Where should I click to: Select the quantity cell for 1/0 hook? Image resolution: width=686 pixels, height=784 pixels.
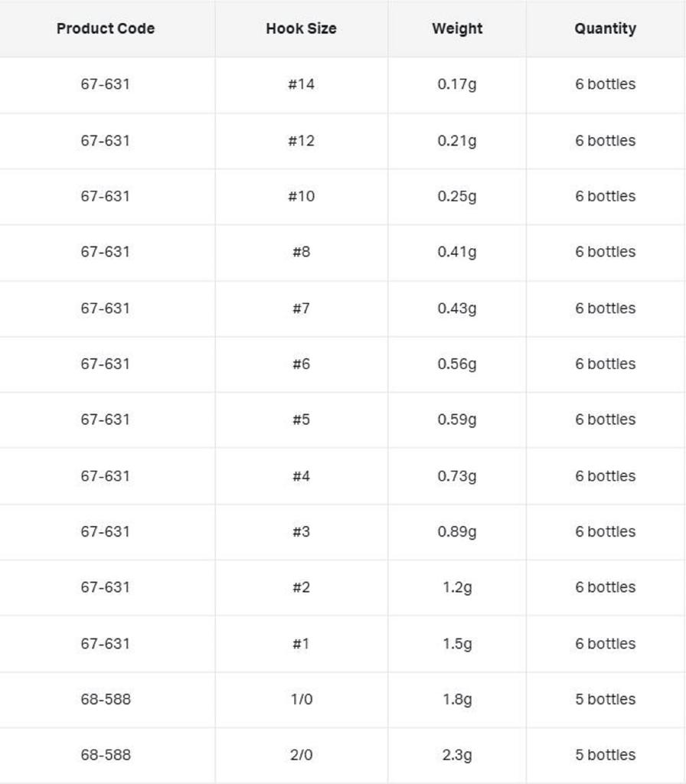point(605,699)
